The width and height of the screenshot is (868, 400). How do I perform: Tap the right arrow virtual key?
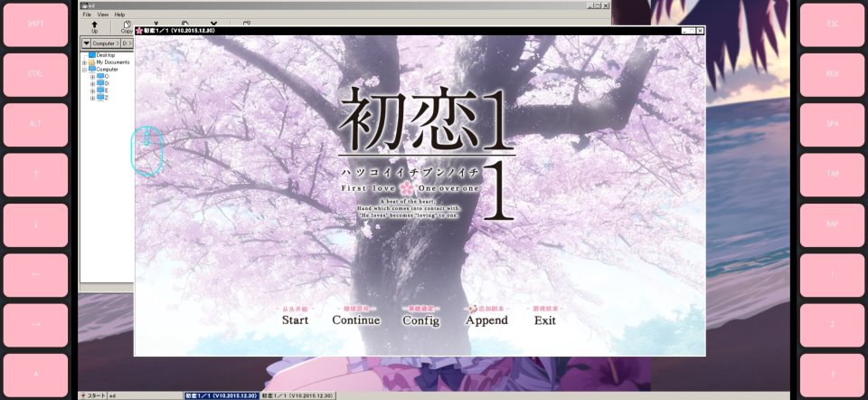point(35,325)
